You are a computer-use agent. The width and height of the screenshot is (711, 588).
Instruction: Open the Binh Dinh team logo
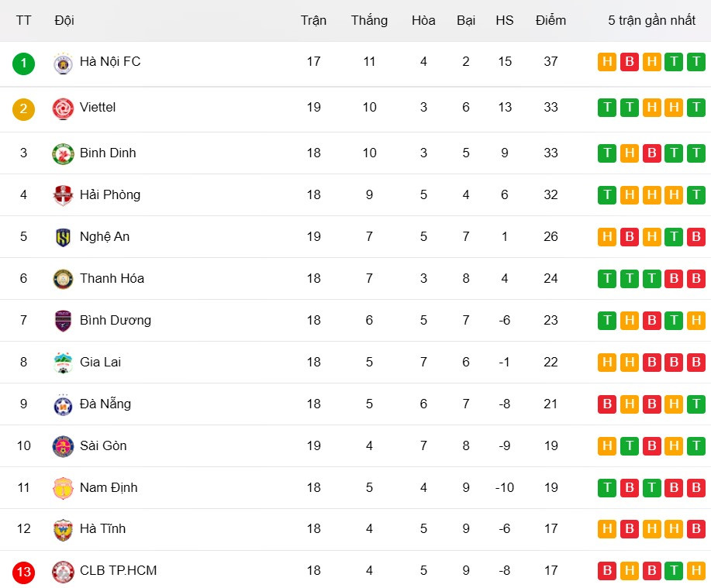coord(63,153)
